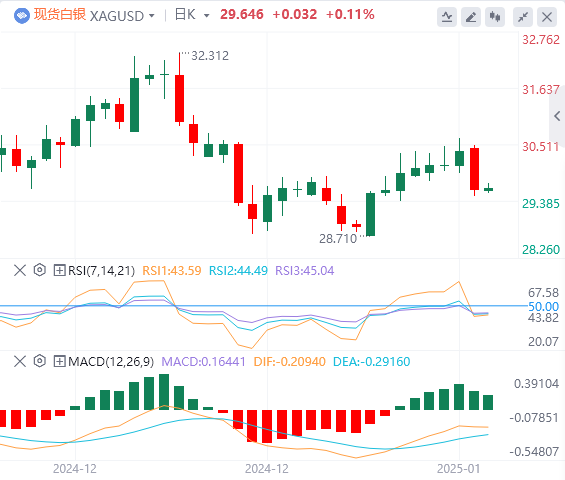Remove the MACD indicator panel
This screenshot has width=565, height=480.
click(x=20, y=361)
